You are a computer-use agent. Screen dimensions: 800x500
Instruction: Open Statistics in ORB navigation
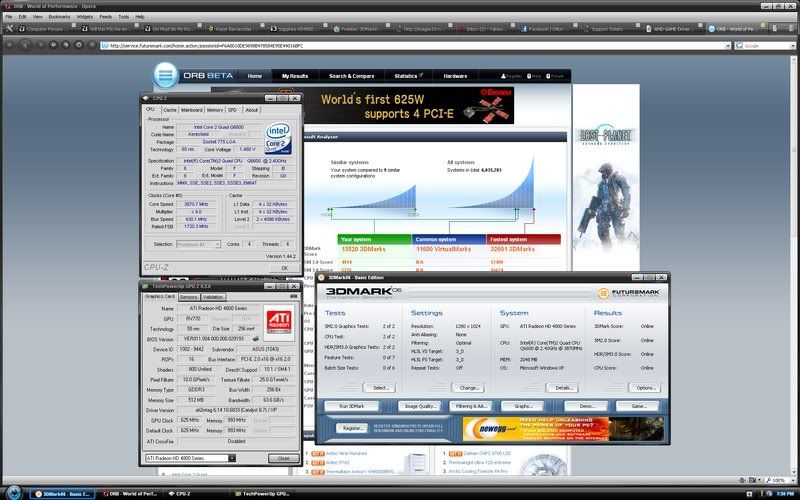click(408, 76)
